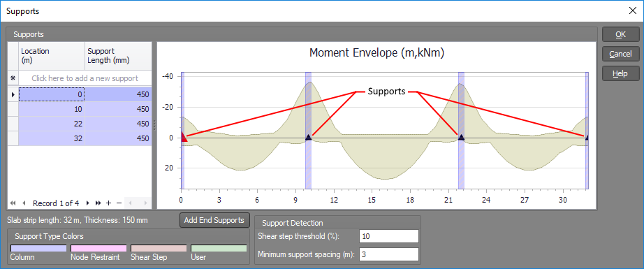Viewport: 644px width, 269px height.
Task: Open Help for Supports dialog
Action: 620,73
